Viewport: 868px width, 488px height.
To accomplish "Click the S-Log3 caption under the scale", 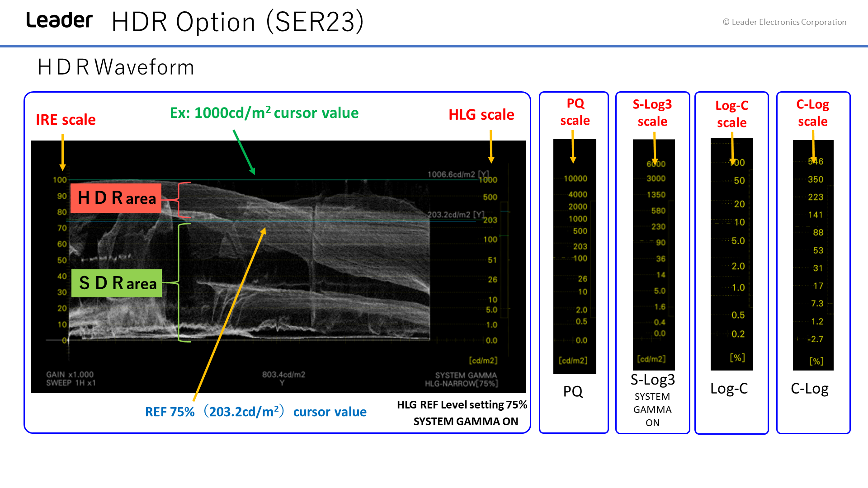I will [x=652, y=380].
